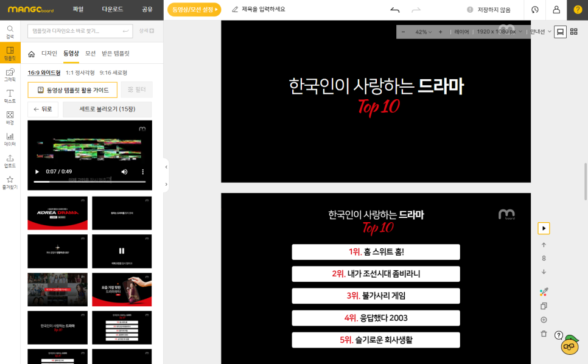The height and width of the screenshot is (364, 588).
Task: Switch to the 모션 tab
Action: tap(90, 53)
